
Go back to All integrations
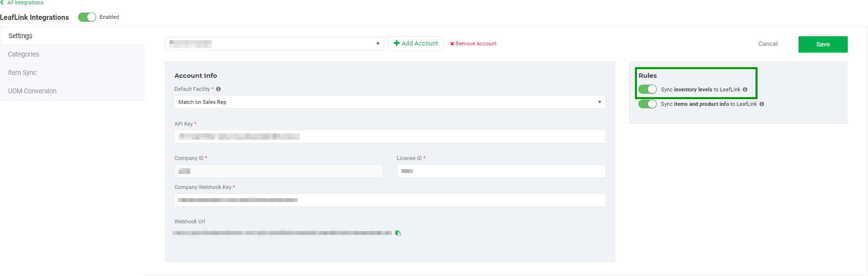point(25,2)
